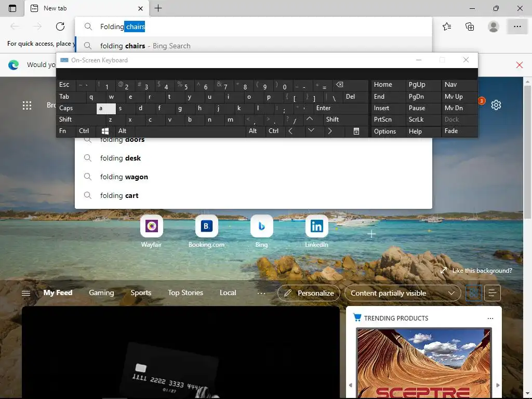
Task: Click Fade key on On-Screen Keyboard
Action: [459, 131]
